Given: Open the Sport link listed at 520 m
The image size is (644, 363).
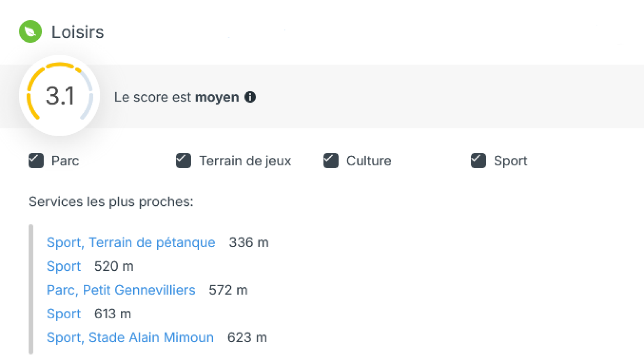Looking at the screenshot, I should [x=64, y=266].
